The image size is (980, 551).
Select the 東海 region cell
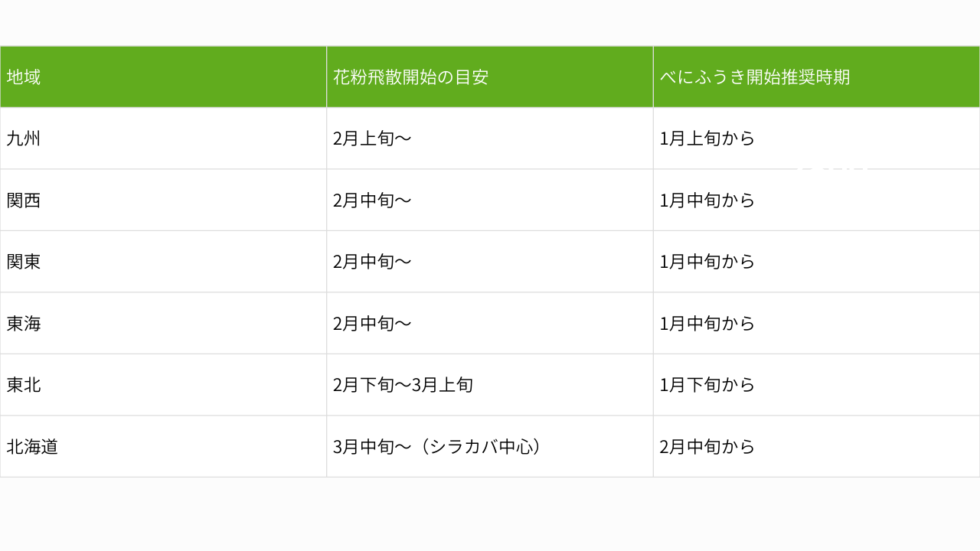24,324
